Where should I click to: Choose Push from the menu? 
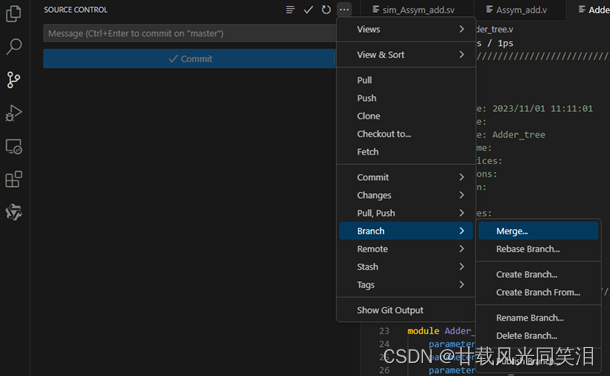406,98
